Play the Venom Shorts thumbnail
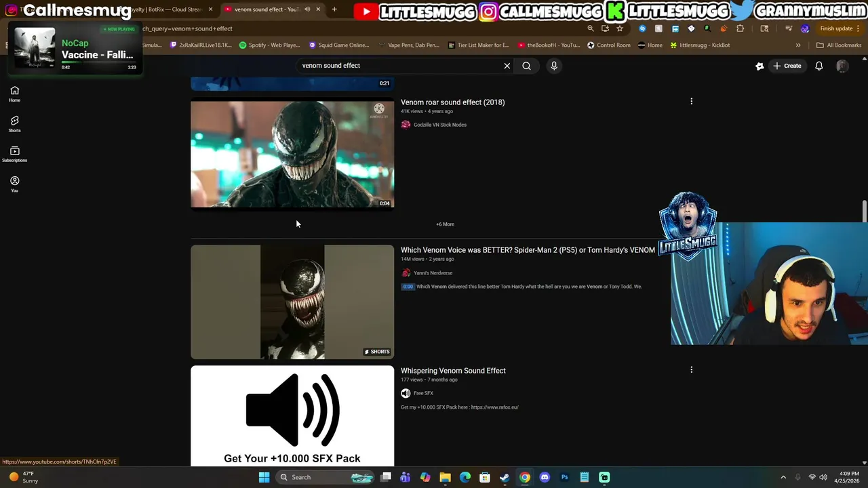Image resolution: width=868 pixels, height=488 pixels. click(x=292, y=302)
